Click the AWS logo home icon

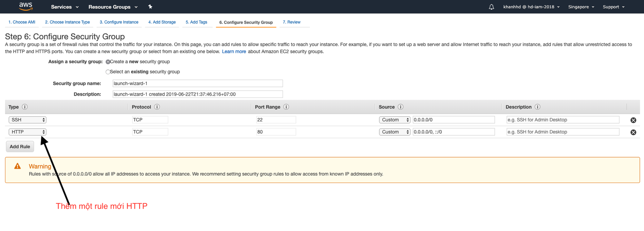click(26, 6)
